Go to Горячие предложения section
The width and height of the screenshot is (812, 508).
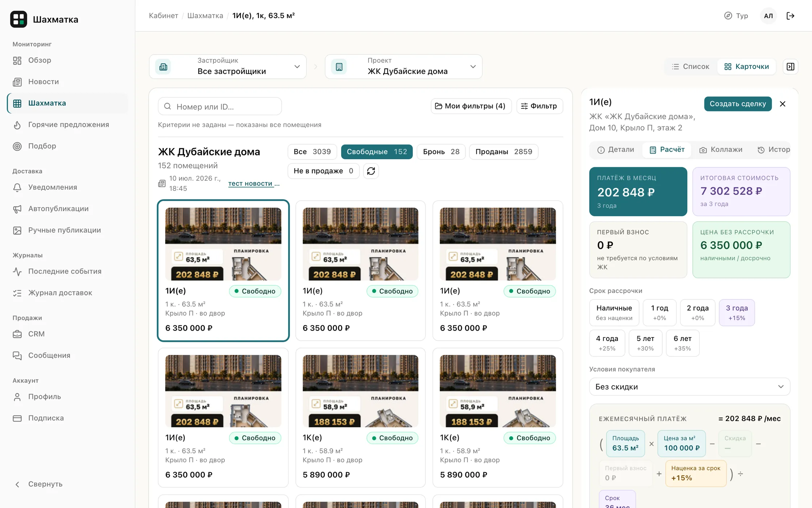pyautogui.click(x=68, y=124)
